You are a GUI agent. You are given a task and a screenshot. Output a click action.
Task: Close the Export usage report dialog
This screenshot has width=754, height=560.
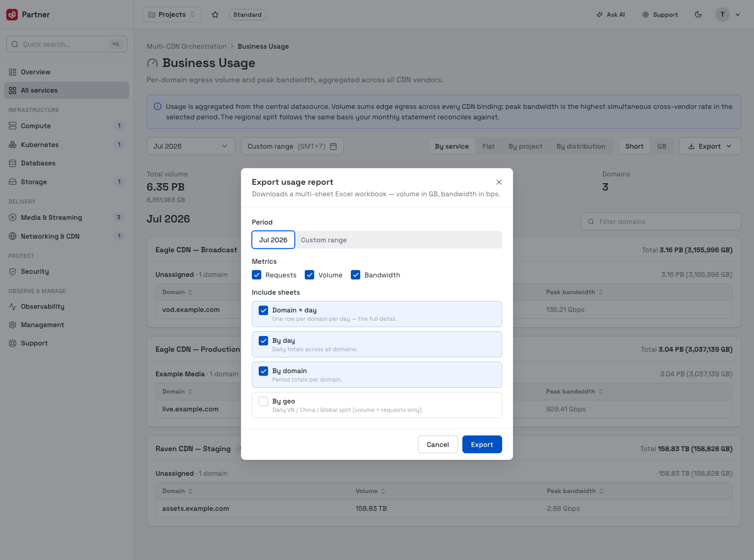[x=499, y=182]
